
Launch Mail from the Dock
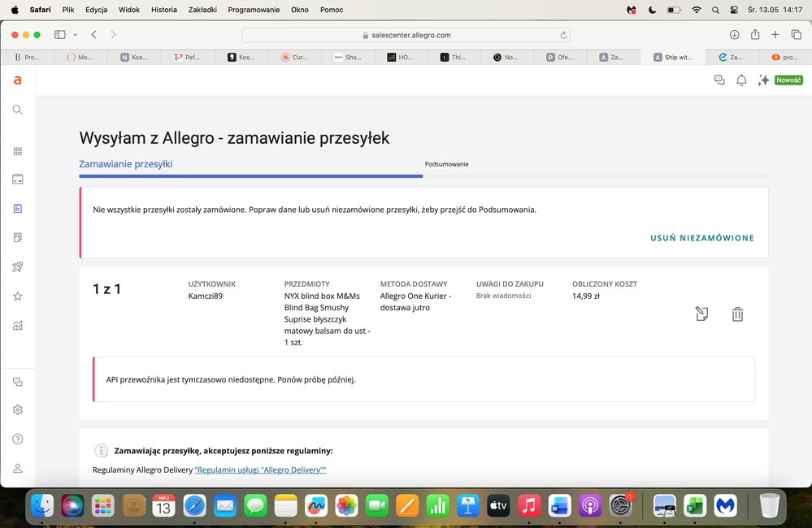point(225,505)
